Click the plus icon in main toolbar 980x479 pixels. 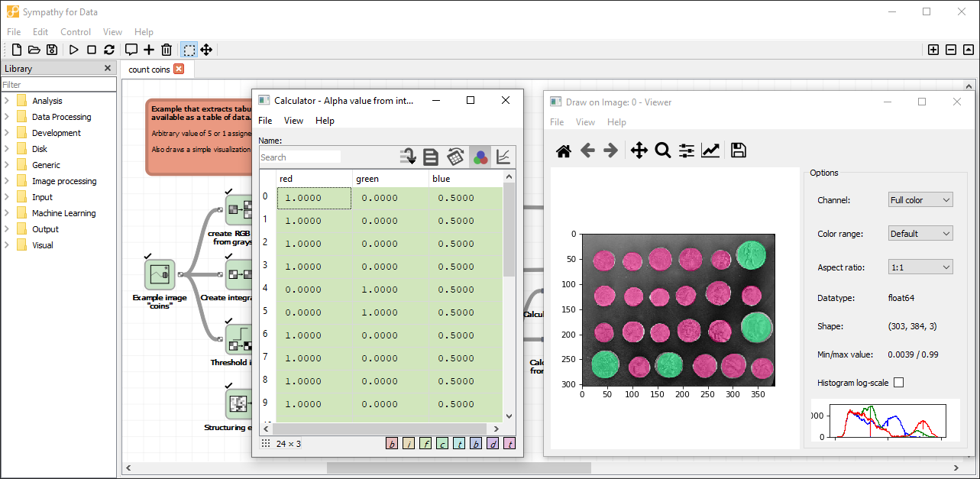(149, 50)
